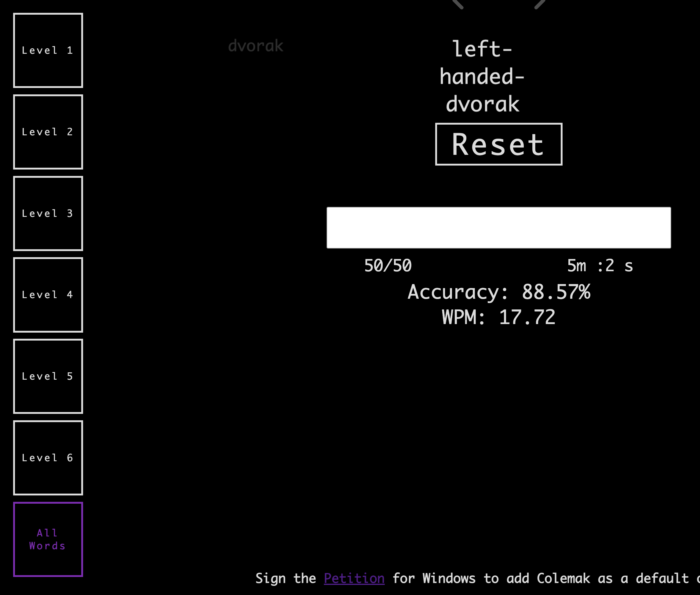
Task: Choose Level 4 lesson
Action: [x=48, y=295]
